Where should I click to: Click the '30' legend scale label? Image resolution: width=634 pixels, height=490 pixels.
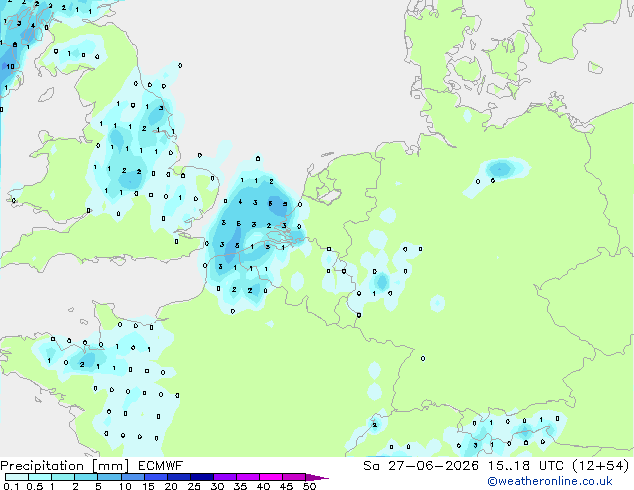tap(217, 486)
